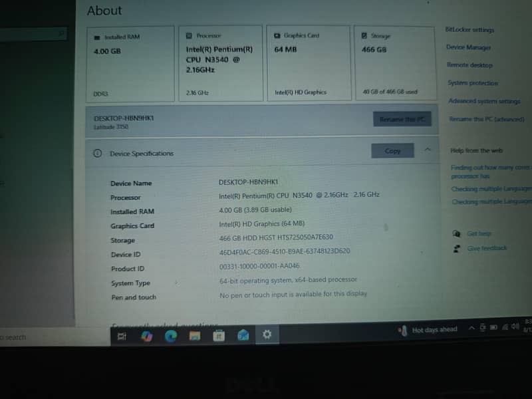Open Remote desktop link

pos(469,65)
